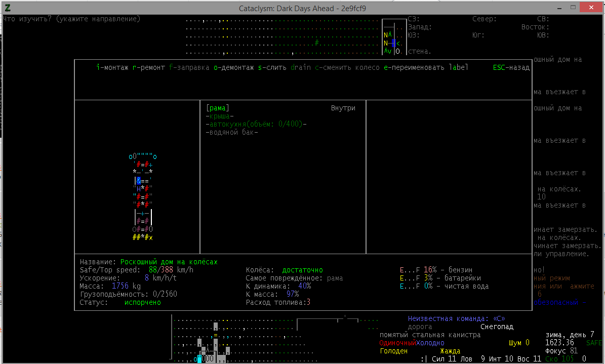The height and width of the screenshot is (364, 605).
Task: Minimize the Cataclysm window
Action: coord(559,8)
